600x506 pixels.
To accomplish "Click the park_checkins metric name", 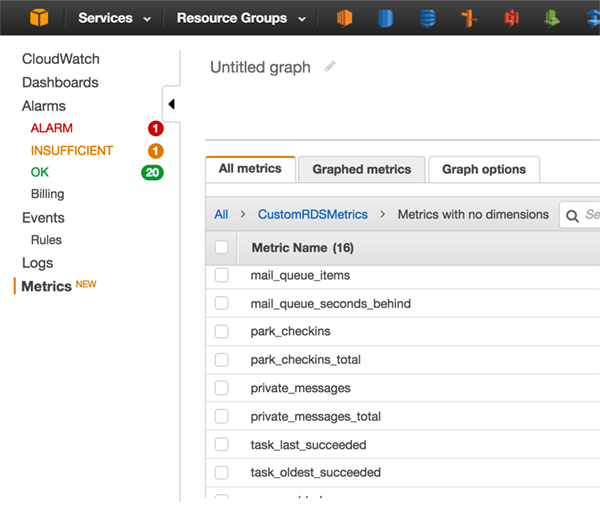I will pyautogui.click(x=290, y=331).
